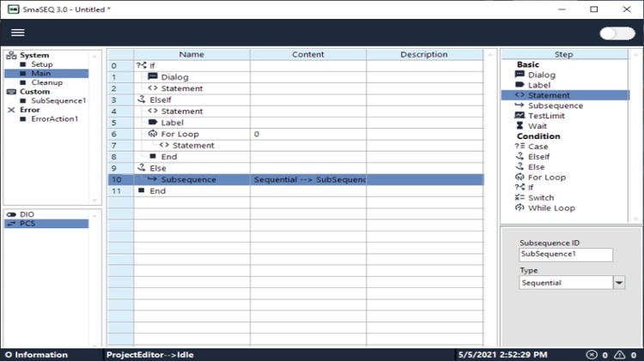Open the hamburger menu icon
644x361 pixels.
[18, 33]
